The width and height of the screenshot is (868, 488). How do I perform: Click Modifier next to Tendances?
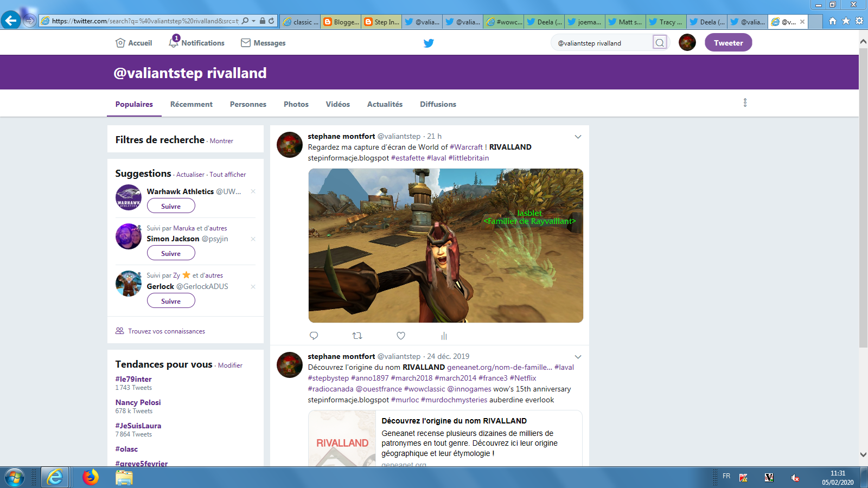point(230,365)
